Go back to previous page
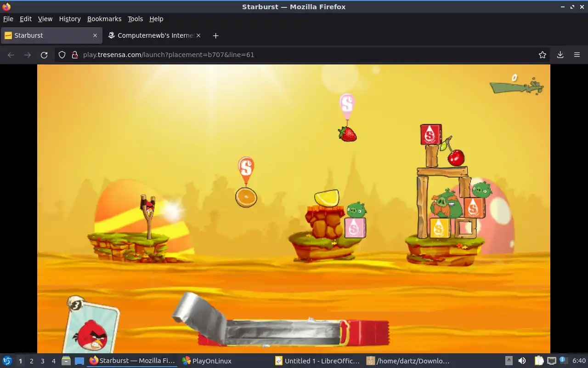 pos(11,55)
